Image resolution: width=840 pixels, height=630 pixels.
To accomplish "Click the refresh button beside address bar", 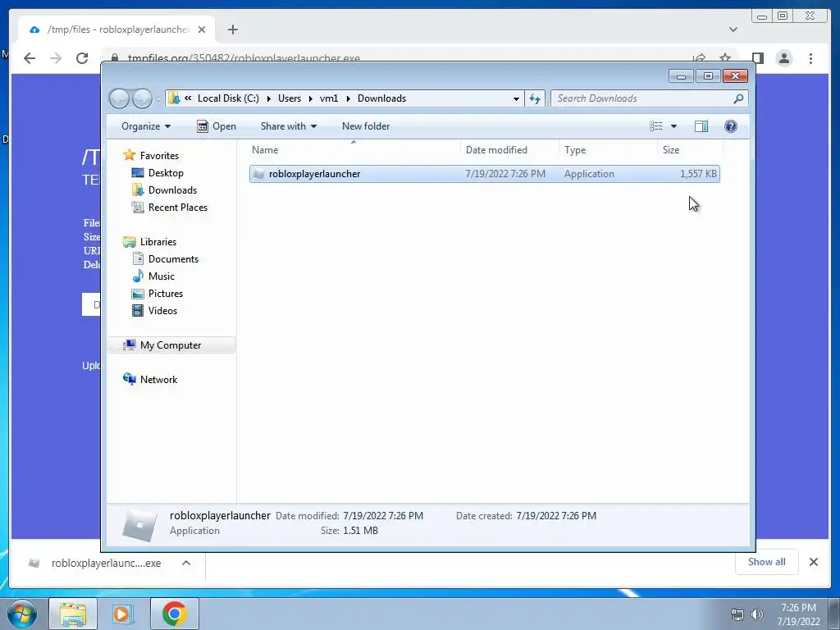I will pyautogui.click(x=535, y=98).
